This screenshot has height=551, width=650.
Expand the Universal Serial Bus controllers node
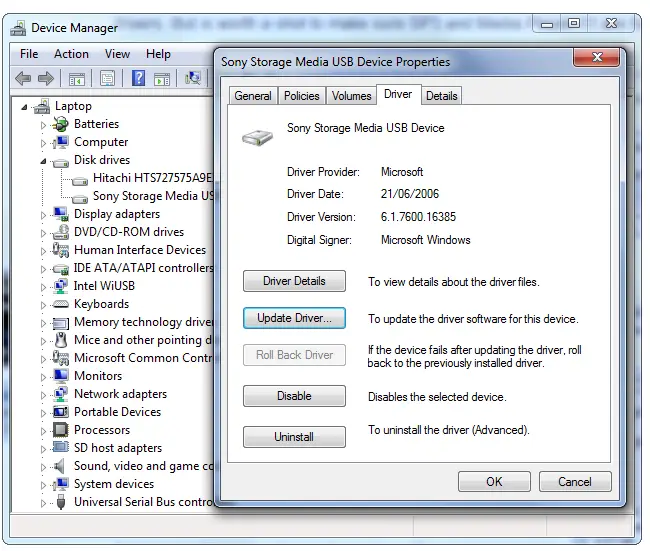(x=43, y=503)
